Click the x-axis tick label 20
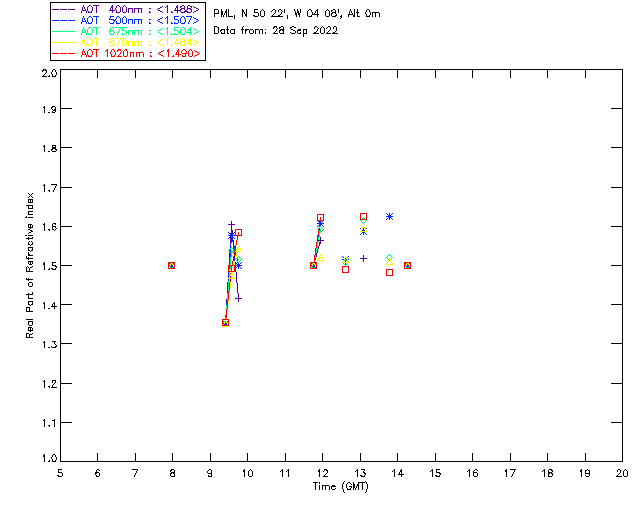 pos(622,473)
